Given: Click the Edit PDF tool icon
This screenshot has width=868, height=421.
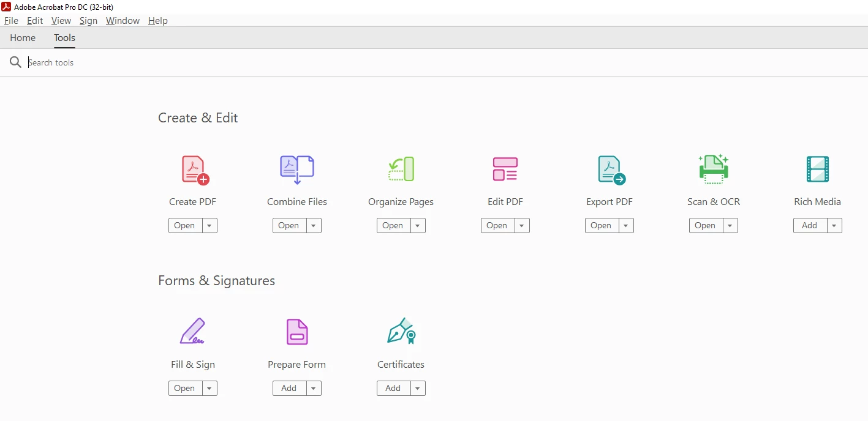Looking at the screenshot, I should 505,169.
